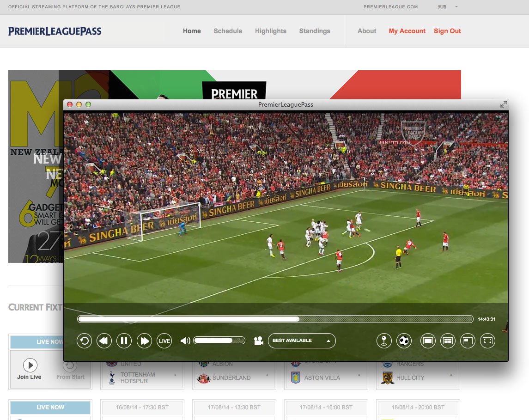Jump to LIVE in the player

point(164,341)
